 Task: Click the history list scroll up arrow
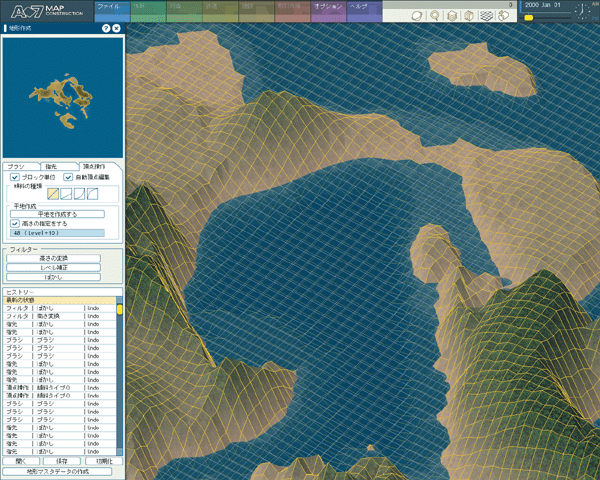[119, 299]
